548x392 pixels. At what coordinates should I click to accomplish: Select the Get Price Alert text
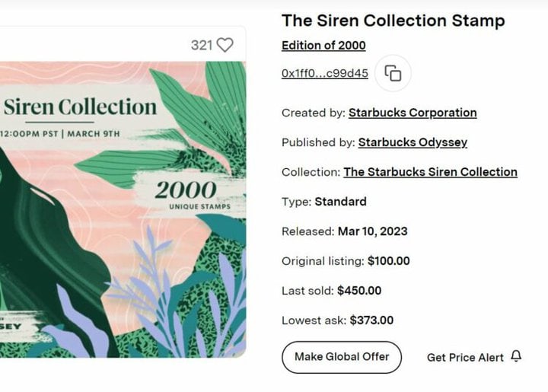coord(465,357)
